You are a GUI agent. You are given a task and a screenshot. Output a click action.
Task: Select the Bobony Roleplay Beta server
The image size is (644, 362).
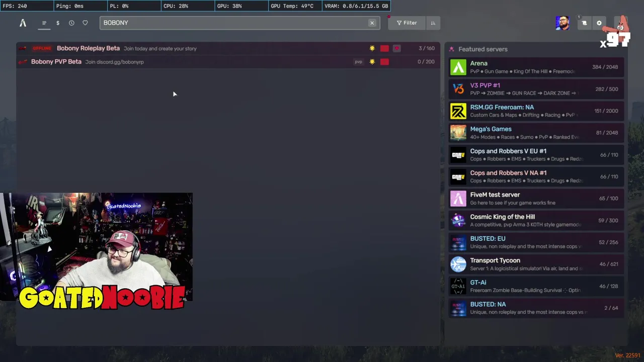pyautogui.click(x=228, y=48)
